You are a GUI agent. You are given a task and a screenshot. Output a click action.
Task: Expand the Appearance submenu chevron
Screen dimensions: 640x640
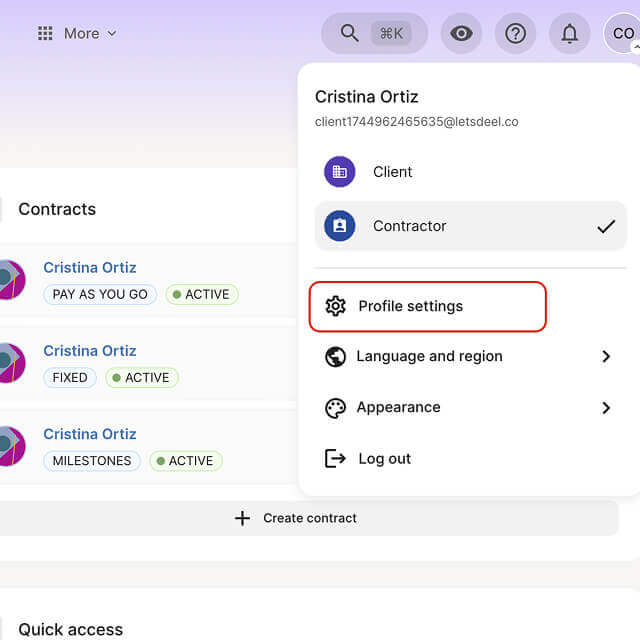tap(606, 407)
